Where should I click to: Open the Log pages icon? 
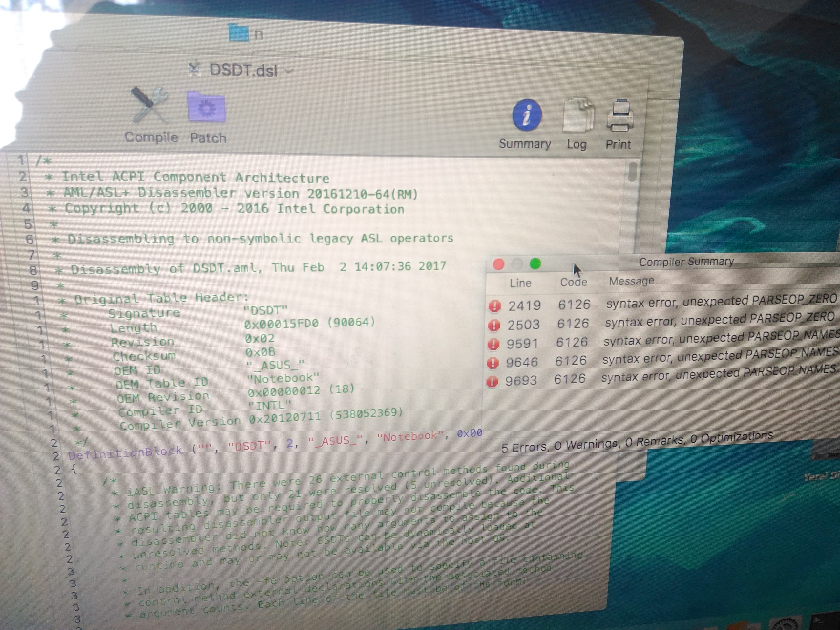pyautogui.click(x=578, y=115)
